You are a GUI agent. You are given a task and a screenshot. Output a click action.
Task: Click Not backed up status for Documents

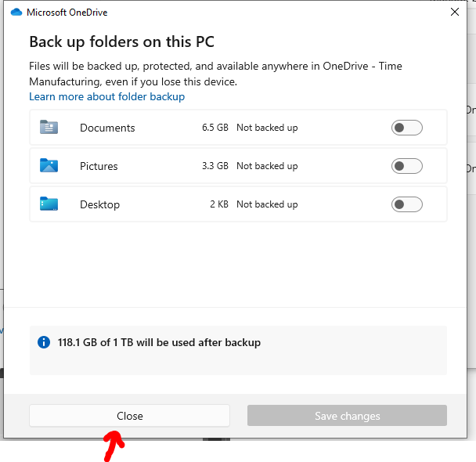click(267, 128)
